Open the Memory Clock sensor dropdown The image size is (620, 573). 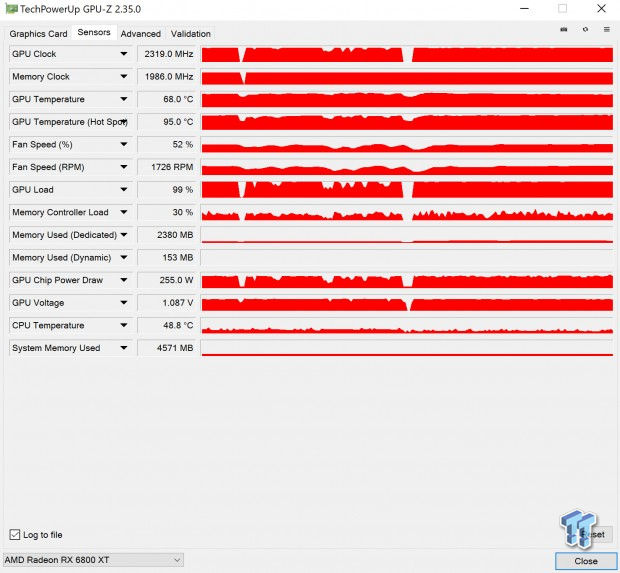(124, 76)
